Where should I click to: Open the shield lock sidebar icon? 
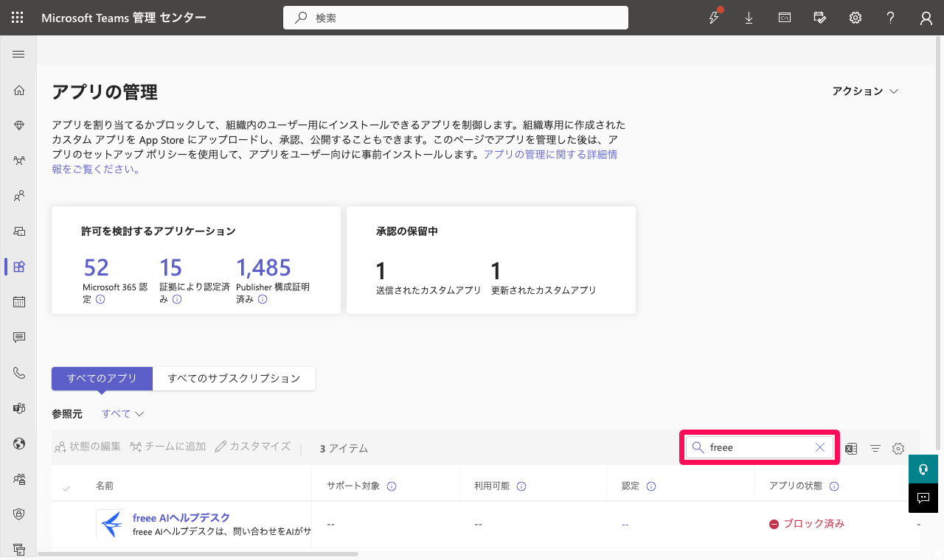[19, 514]
